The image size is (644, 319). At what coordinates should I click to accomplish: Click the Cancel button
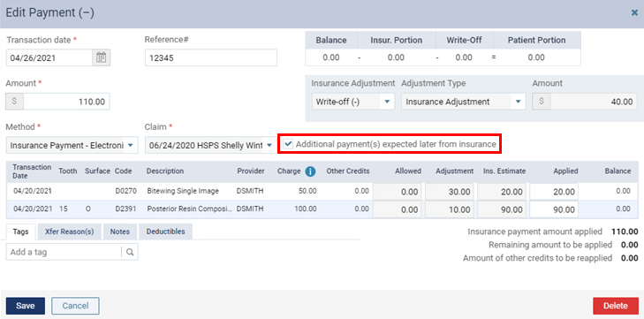[x=76, y=306]
